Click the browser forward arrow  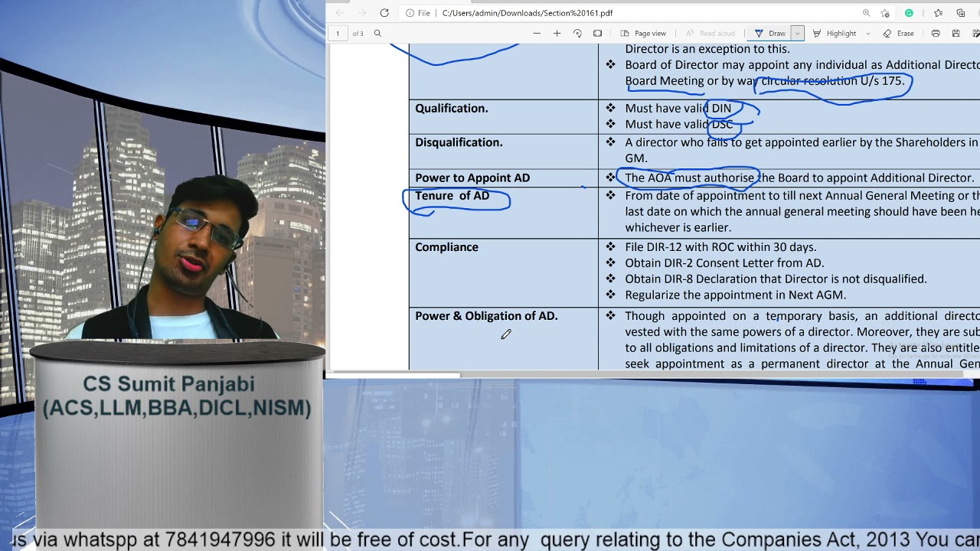coord(361,13)
